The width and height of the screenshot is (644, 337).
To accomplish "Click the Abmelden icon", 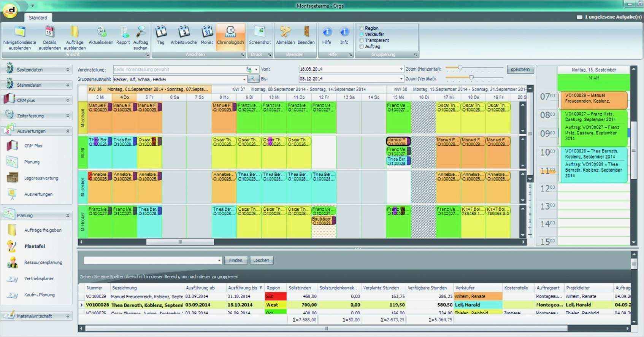I will [x=285, y=32].
